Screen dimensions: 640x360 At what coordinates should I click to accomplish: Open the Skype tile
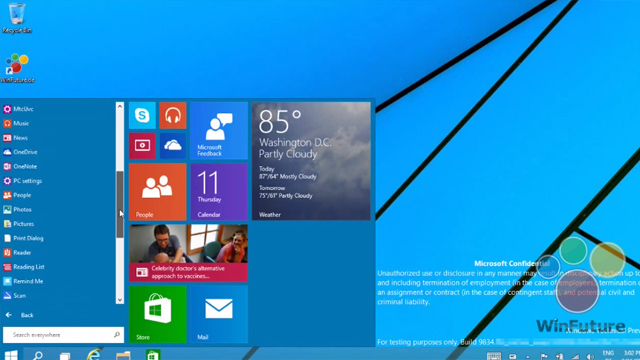click(x=142, y=116)
